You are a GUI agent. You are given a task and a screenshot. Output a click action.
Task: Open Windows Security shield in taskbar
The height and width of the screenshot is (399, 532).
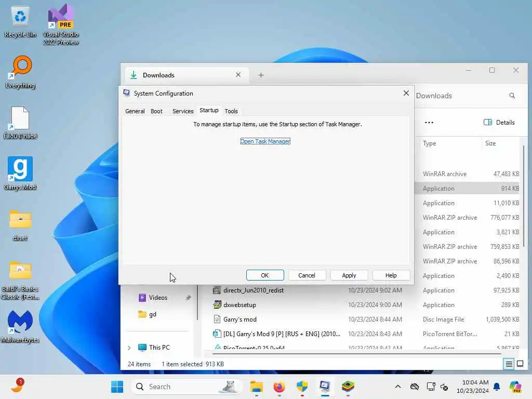tap(302, 387)
